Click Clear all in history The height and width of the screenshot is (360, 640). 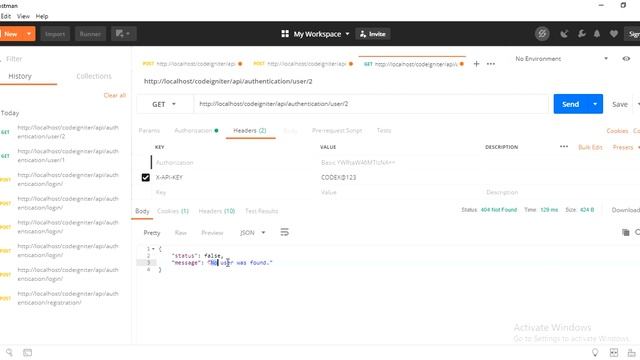click(115, 96)
